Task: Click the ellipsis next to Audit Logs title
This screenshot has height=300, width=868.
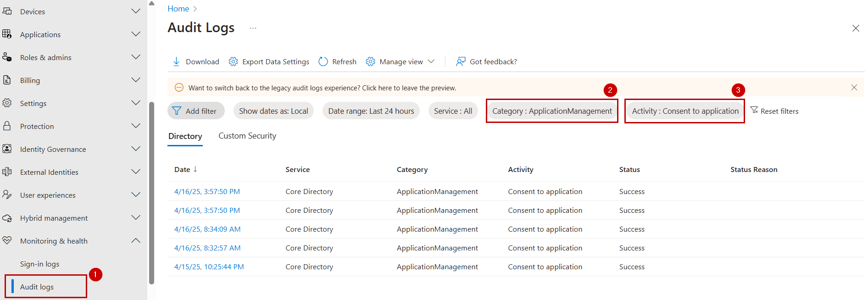Action: click(x=253, y=28)
